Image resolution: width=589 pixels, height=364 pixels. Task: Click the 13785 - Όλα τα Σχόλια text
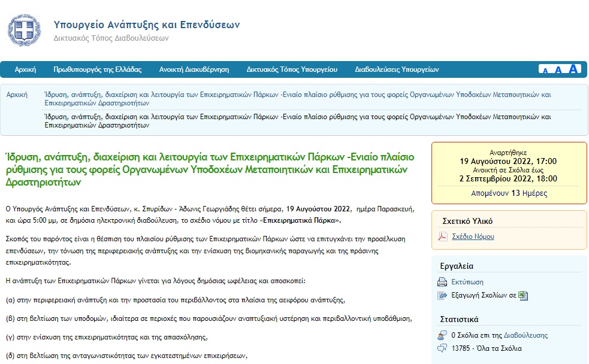tap(487, 348)
